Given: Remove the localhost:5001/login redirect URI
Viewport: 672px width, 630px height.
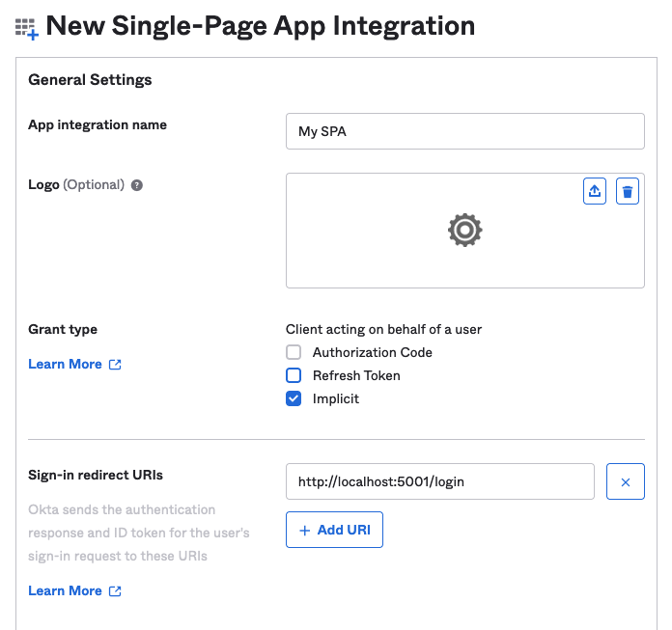Looking at the screenshot, I should pos(626,481).
